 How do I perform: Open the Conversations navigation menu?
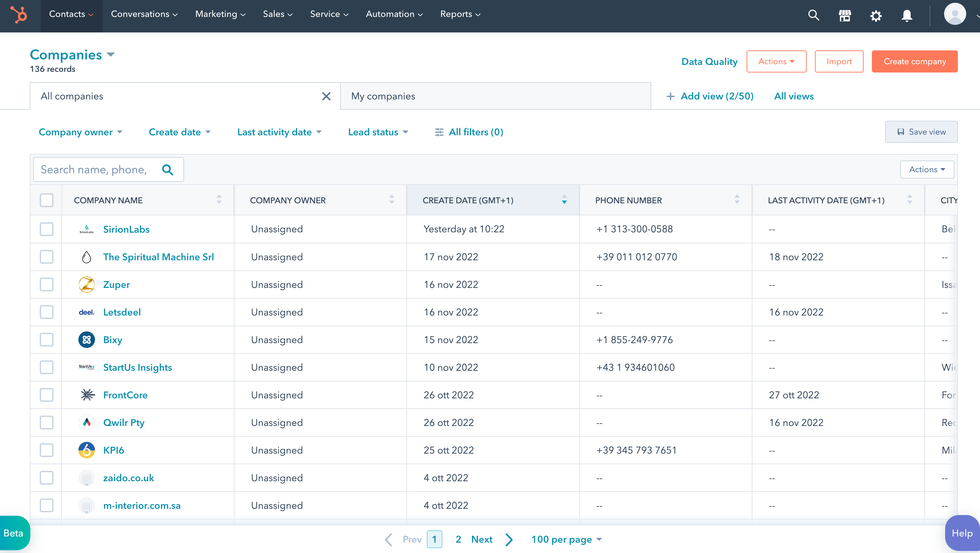(144, 14)
